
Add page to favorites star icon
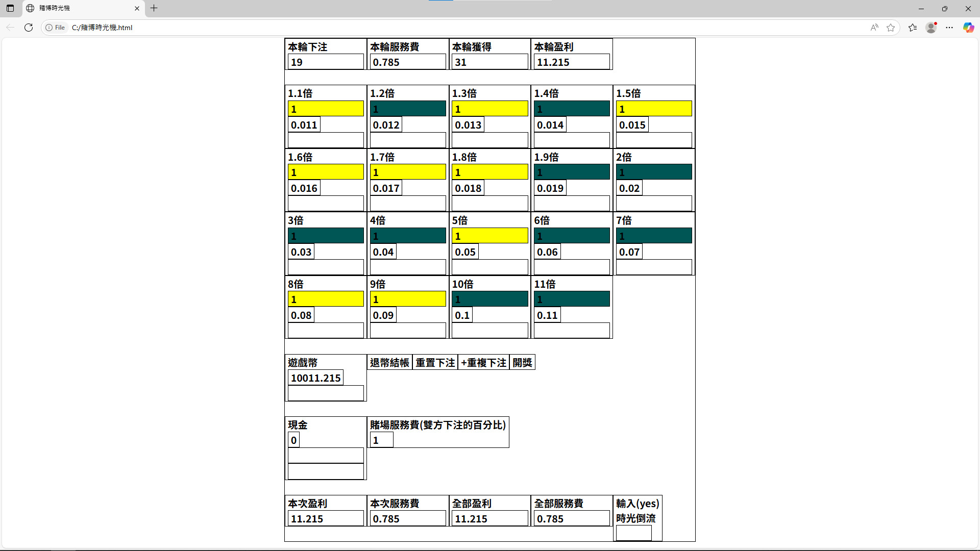point(891,28)
